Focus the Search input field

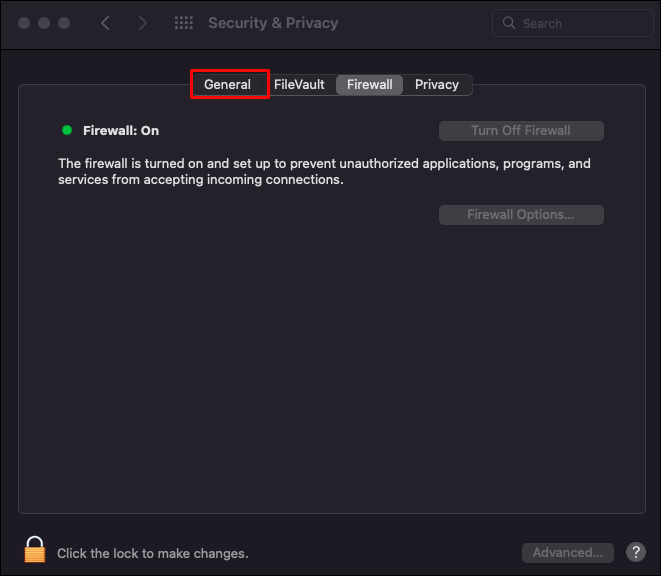coord(572,23)
